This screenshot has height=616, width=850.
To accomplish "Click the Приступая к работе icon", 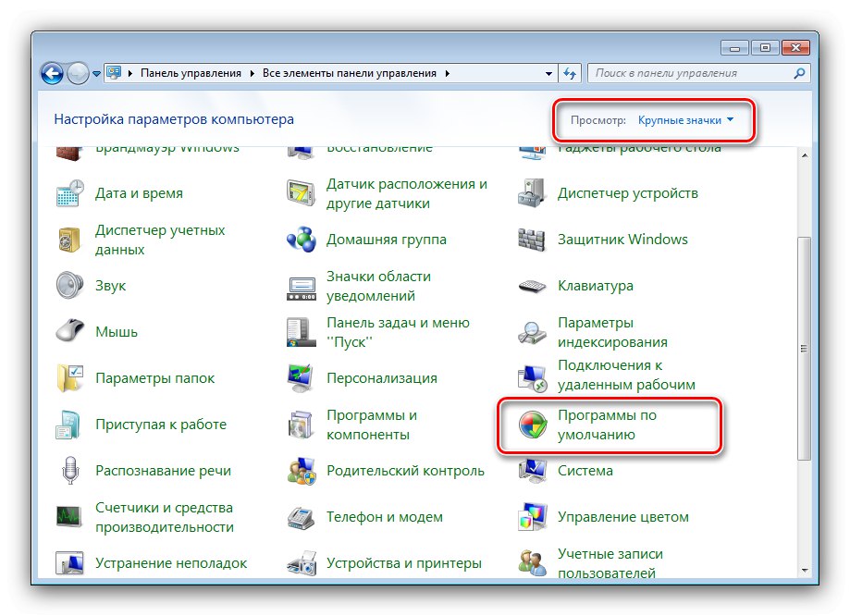I will coord(68,425).
